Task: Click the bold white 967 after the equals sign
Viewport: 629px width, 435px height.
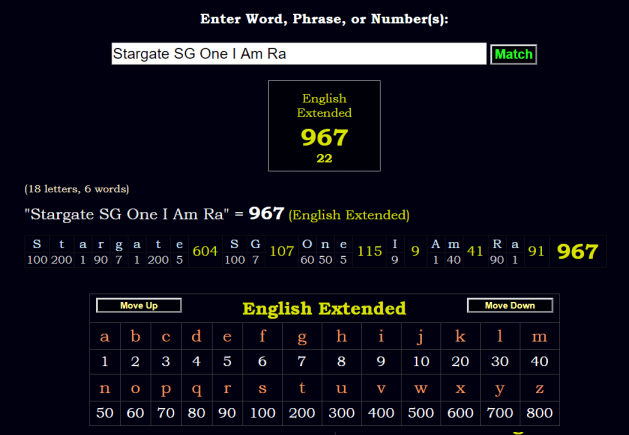Action: click(266, 213)
